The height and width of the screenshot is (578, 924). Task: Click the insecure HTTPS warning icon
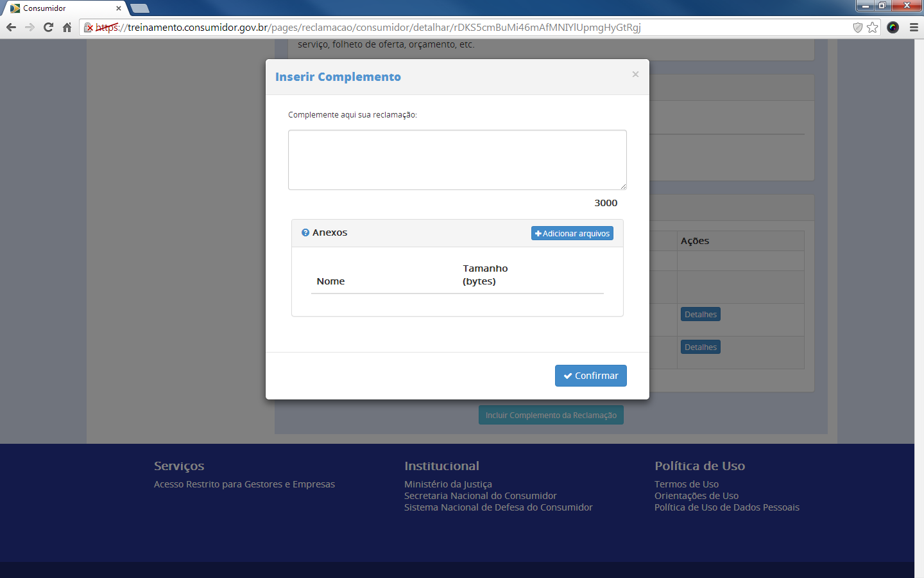89,28
